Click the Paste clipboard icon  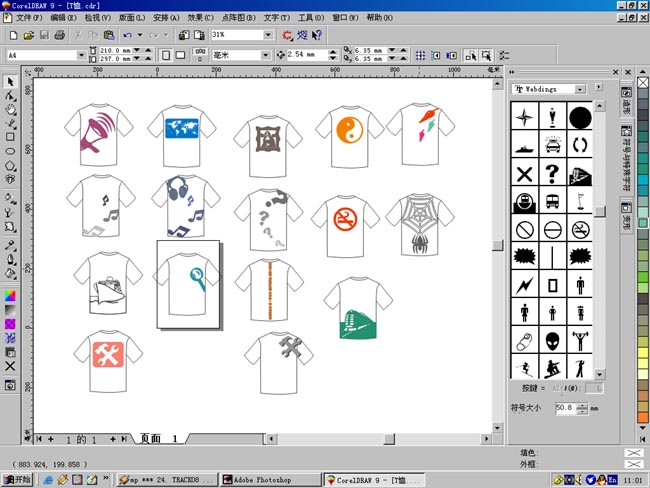coord(109,35)
